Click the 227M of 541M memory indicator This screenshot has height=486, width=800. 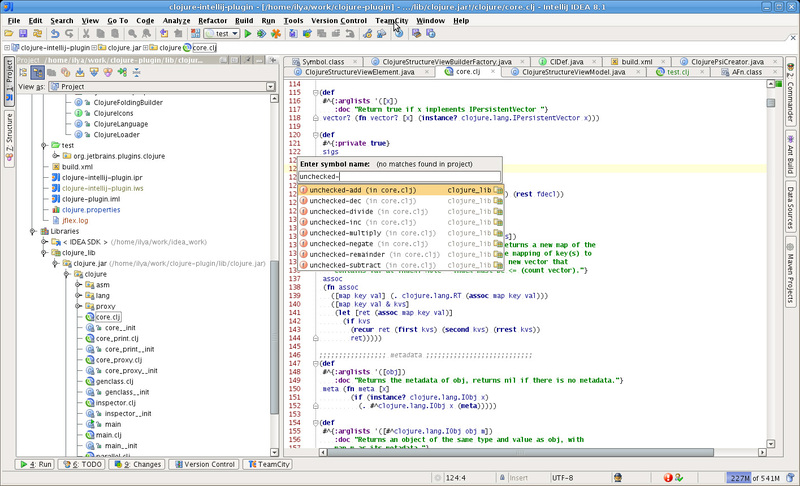tap(754, 478)
